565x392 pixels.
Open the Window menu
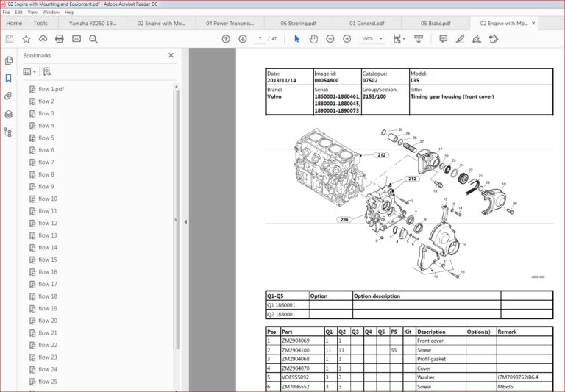51,12
